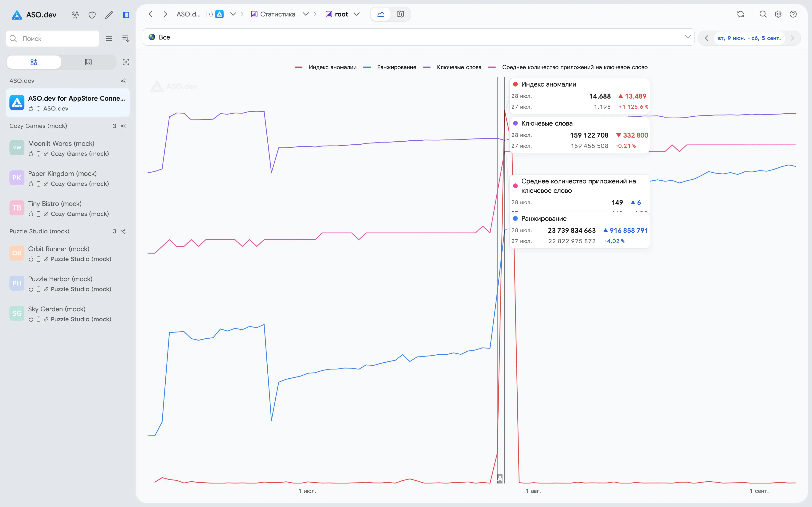Select ASO.dev for AppStore Connect app
This screenshot has height=507, width=812.
[68, 103]
